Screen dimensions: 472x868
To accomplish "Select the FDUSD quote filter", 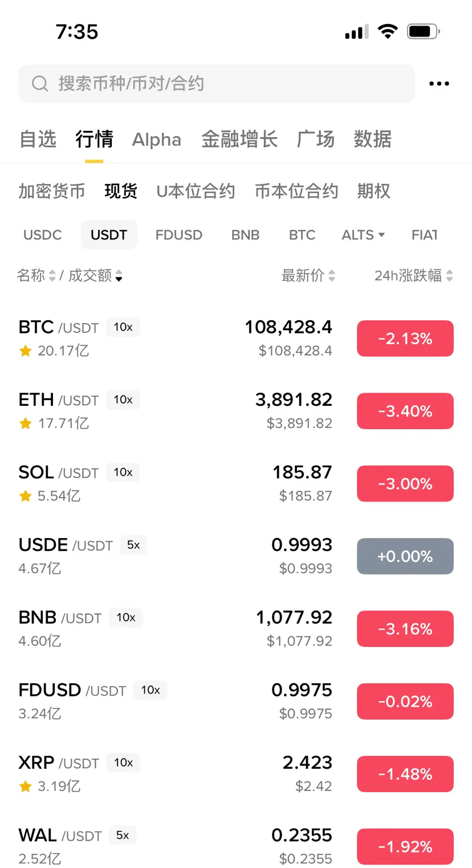I will (x=179, y=235).
